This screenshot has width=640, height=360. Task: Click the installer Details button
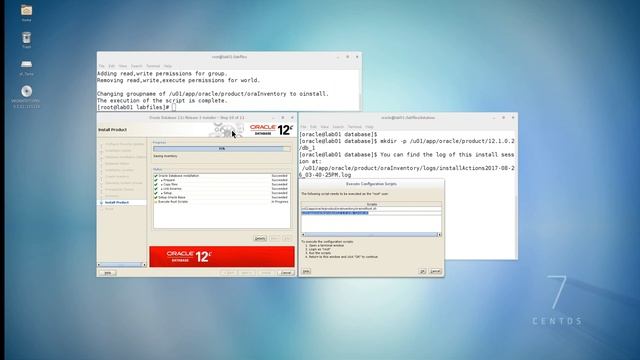(x=260, y=238)
